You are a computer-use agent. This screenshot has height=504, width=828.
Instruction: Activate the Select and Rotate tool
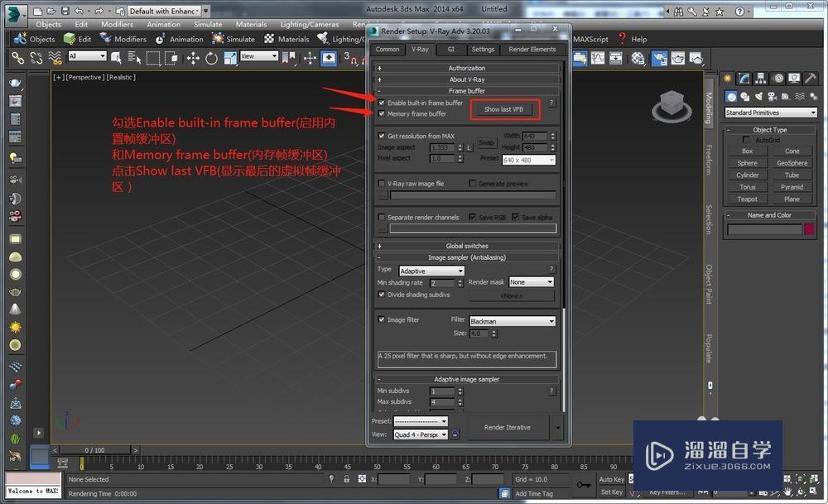[x=211, y=58]
